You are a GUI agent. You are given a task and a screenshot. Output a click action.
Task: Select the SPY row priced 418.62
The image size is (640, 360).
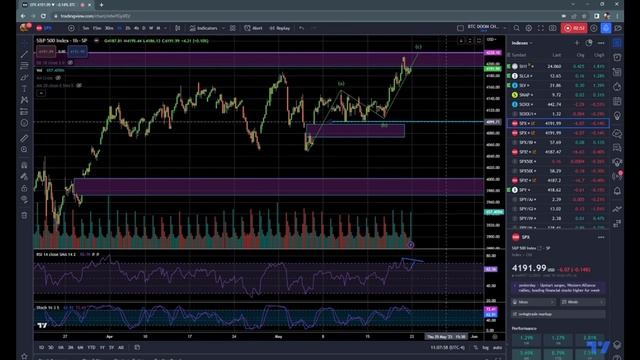tap(558, 190)
